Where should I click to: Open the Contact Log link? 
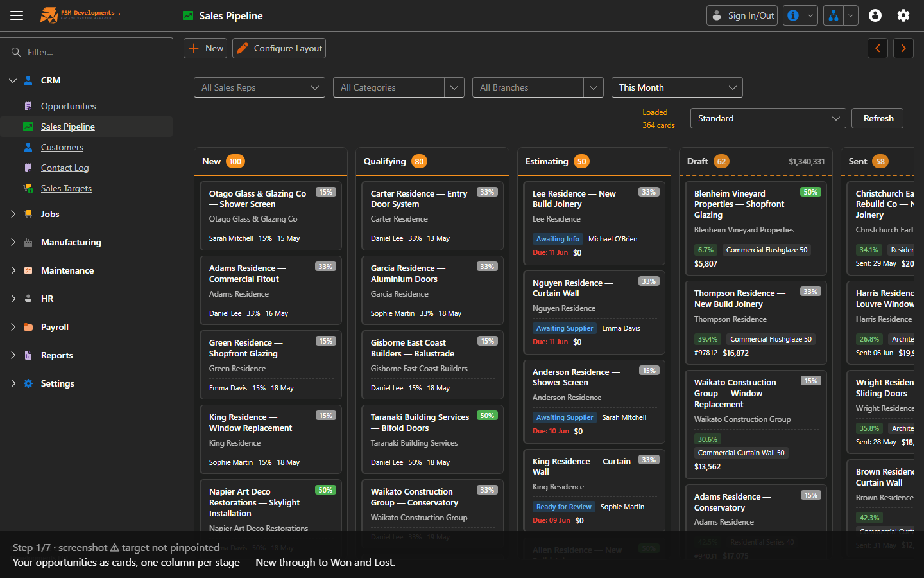click(x=65, y=168)
